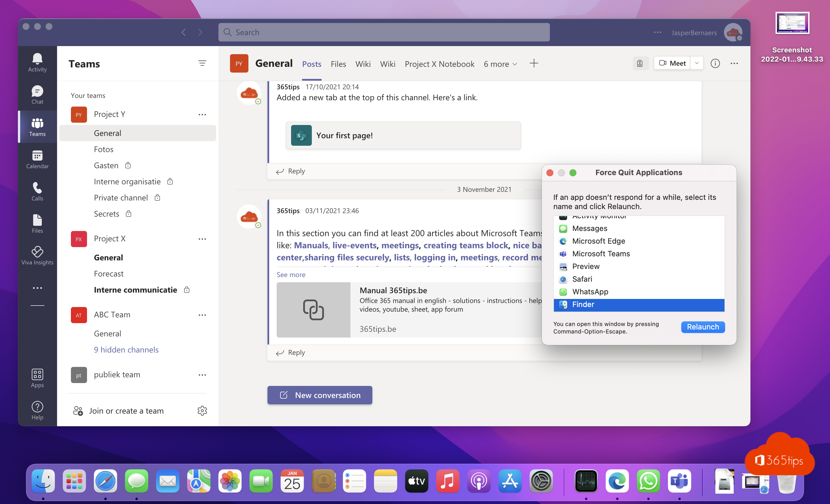The height and width of the screenshot is (504, 830).
Task: Click the Search input field
Action: point(384,32)
